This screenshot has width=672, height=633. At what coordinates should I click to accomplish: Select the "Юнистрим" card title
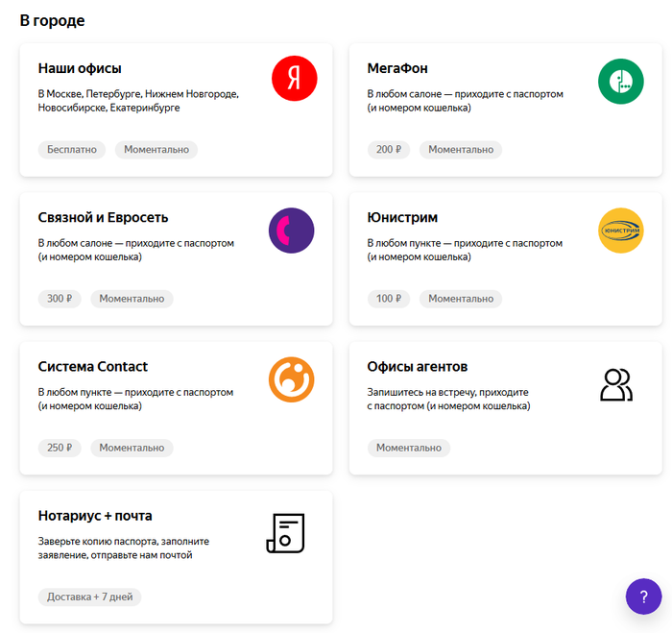click(402, 217)
